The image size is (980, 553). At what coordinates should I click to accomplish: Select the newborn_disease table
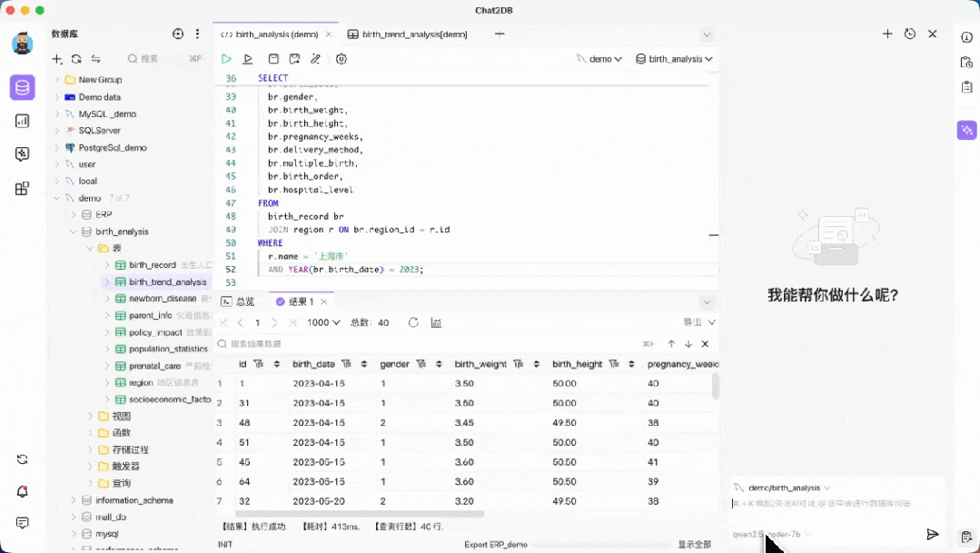point(163,299)
